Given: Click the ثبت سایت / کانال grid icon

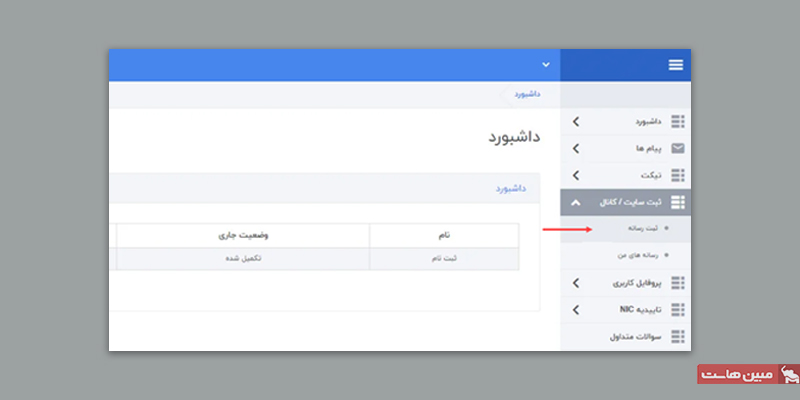Looking at the screenshot, I should 678,203.
